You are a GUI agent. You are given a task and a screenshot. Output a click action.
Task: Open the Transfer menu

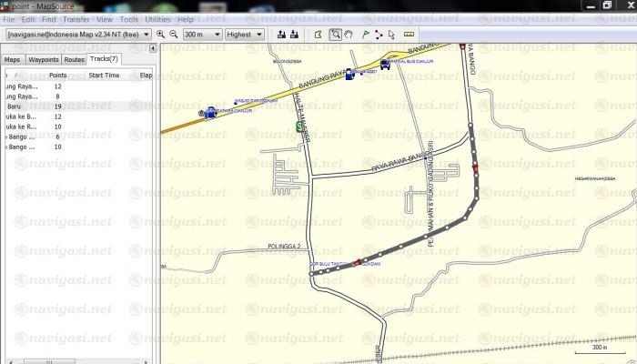[x=76, y=18]
